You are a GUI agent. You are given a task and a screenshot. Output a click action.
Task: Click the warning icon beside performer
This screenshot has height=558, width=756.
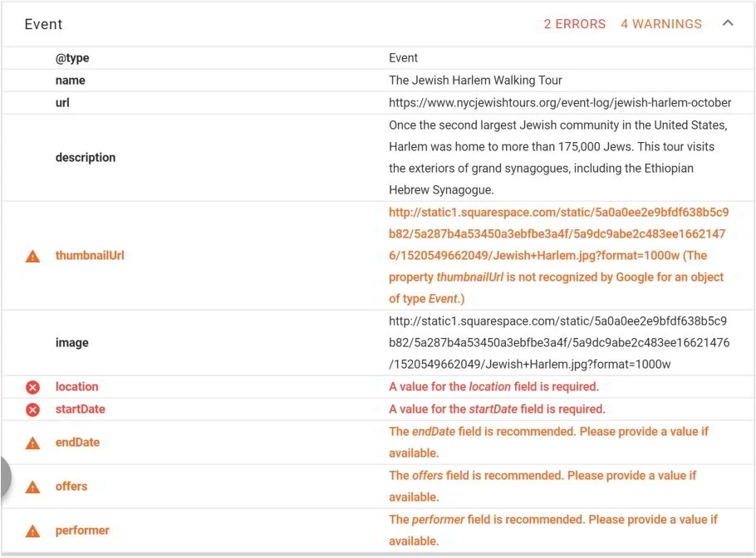[32, 531]
